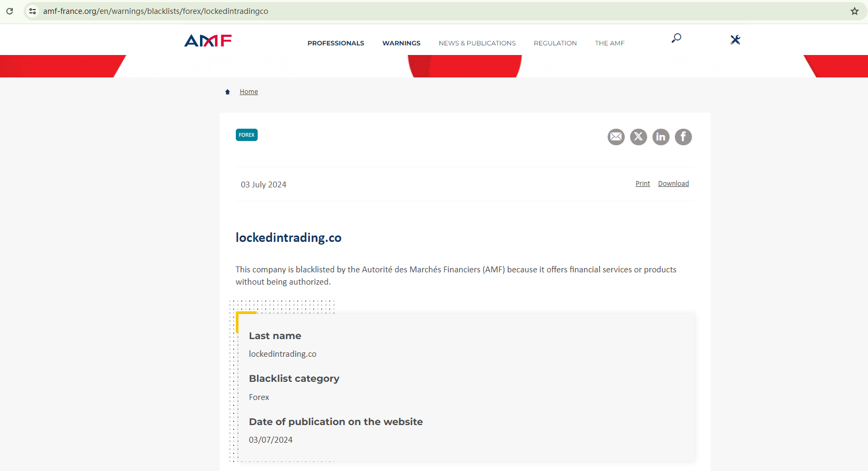Click the date 03 July 2024
This screenshot has height=471, width=868.
(x=264, y=185)
